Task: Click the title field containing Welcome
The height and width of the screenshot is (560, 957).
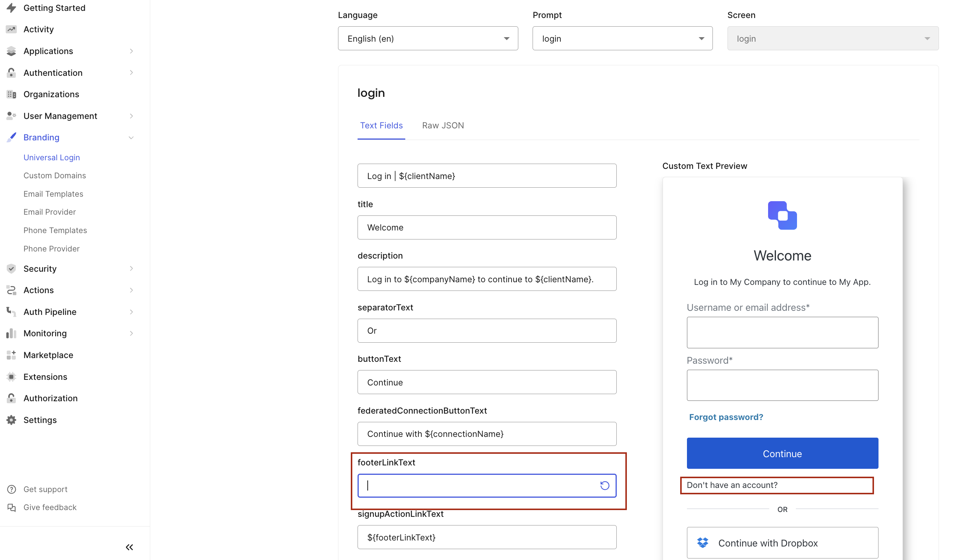Action: pos(487,227)
